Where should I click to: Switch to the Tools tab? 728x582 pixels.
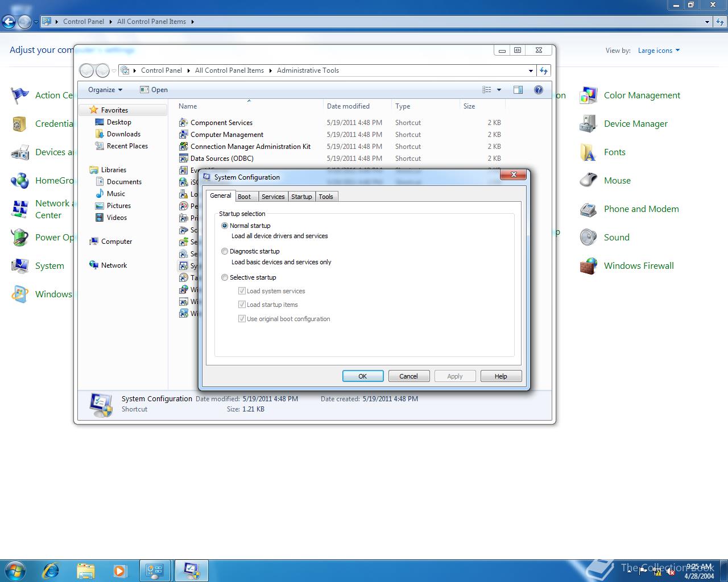point(326,197)
